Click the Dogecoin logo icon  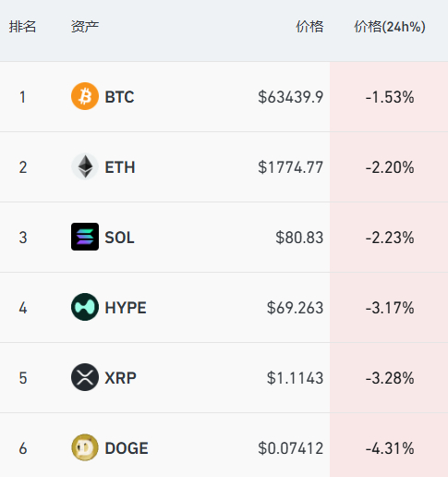[x=85, y=447]
